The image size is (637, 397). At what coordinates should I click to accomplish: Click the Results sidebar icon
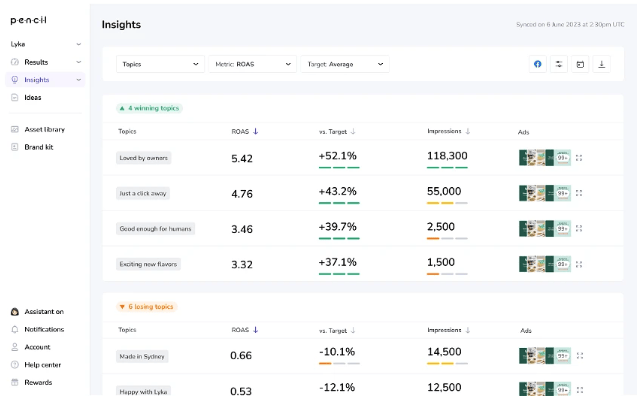point(15,62)
